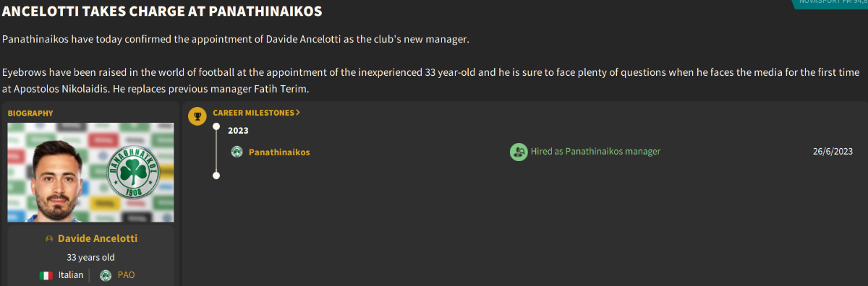
Task: Click the Italian flag icon
Action: pos(46,275)
